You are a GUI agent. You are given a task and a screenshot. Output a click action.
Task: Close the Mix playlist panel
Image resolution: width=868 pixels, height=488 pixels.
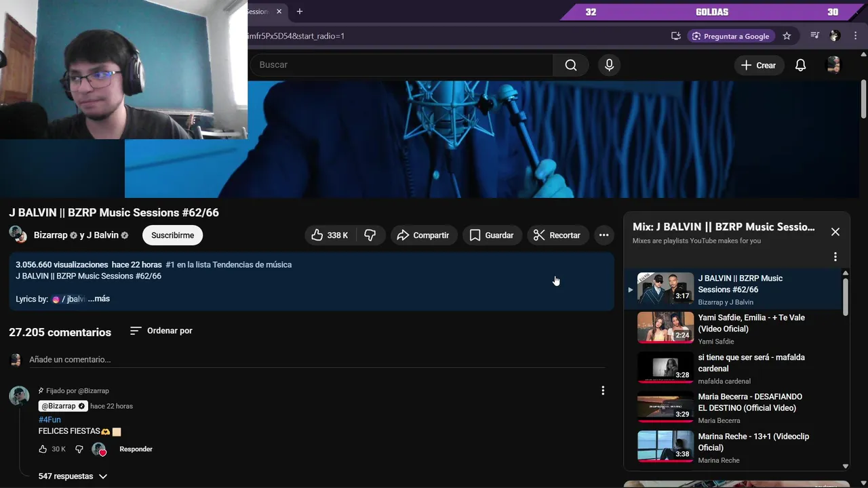[835, 232]
